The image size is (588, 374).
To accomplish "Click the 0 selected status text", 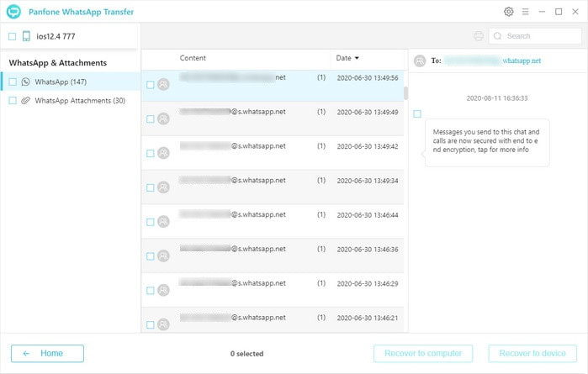I will click(246, 354).
